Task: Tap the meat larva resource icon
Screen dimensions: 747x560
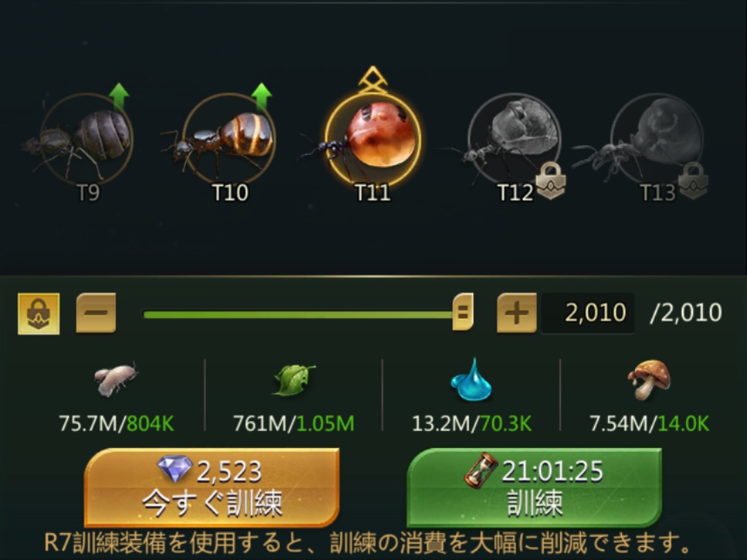Action: [116, 379]
